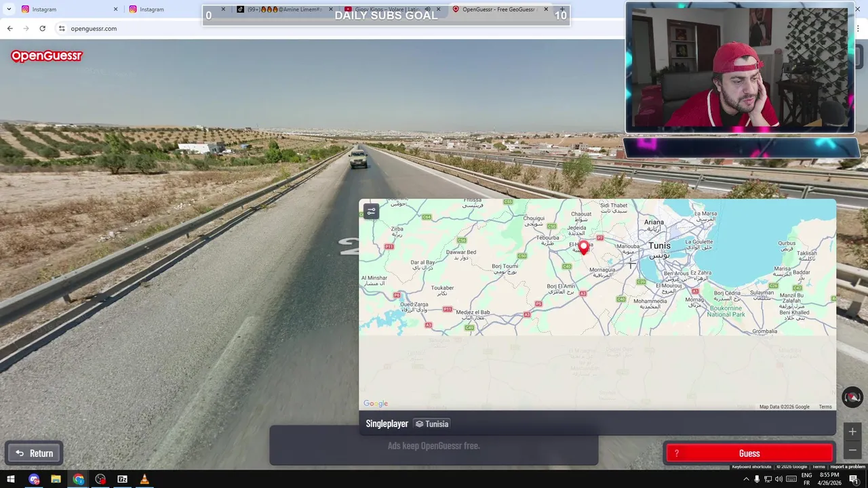Click Sidi Thabet label on map

614,205
